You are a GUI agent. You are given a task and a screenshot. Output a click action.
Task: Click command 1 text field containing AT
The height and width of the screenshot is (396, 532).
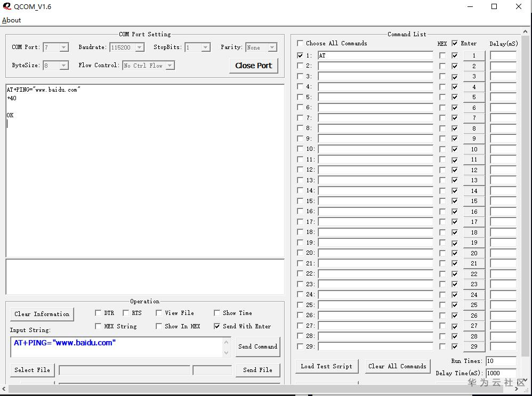(376, 55)
